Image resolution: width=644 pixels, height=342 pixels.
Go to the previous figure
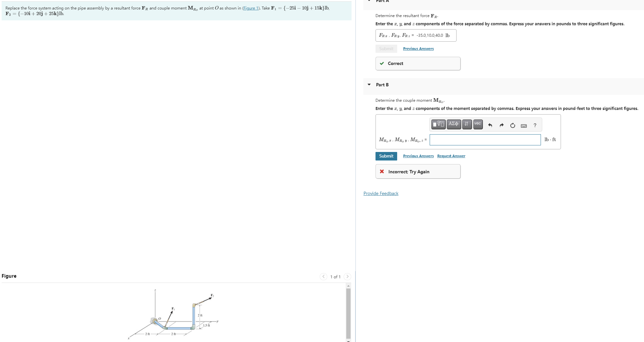[x=324, y=277]
